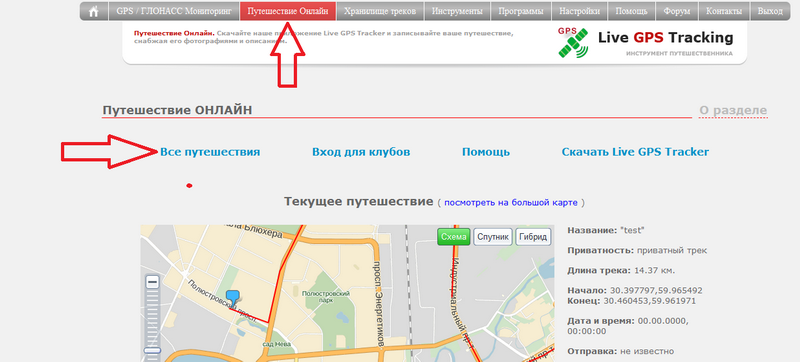Switch map to Схема view

point(454,237)
